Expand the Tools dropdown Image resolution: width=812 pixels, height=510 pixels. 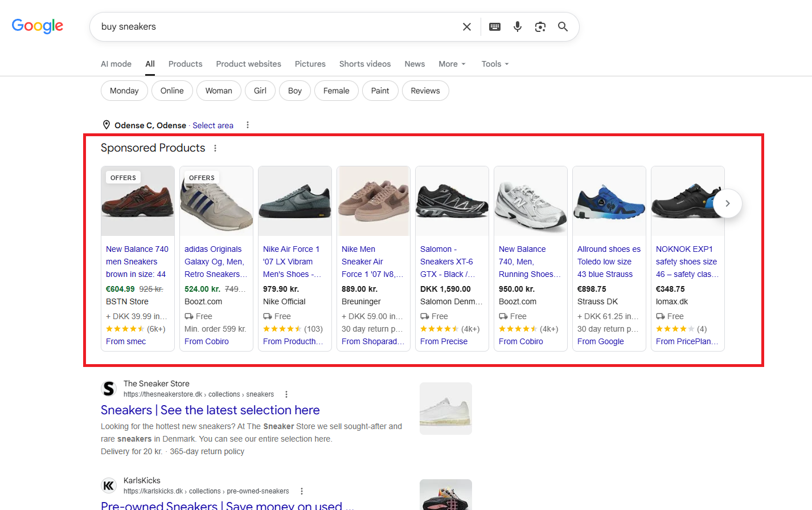pos(495,64)
